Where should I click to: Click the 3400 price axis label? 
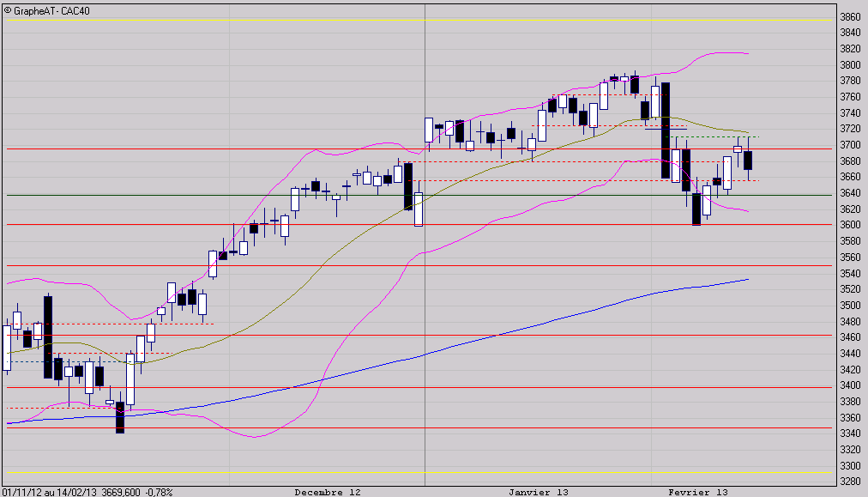click(x=850, y=385)
